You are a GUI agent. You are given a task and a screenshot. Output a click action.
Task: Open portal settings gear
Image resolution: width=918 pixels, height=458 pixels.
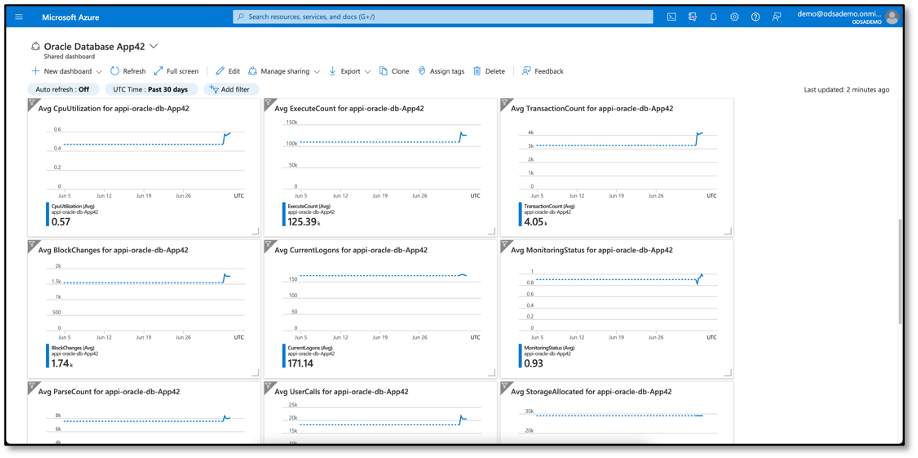[x=734, y=17]
